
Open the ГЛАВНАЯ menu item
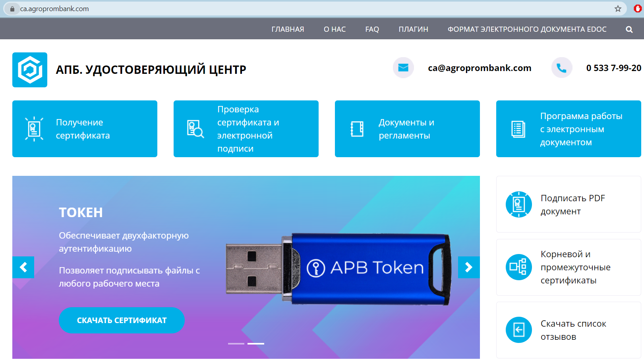288,29
